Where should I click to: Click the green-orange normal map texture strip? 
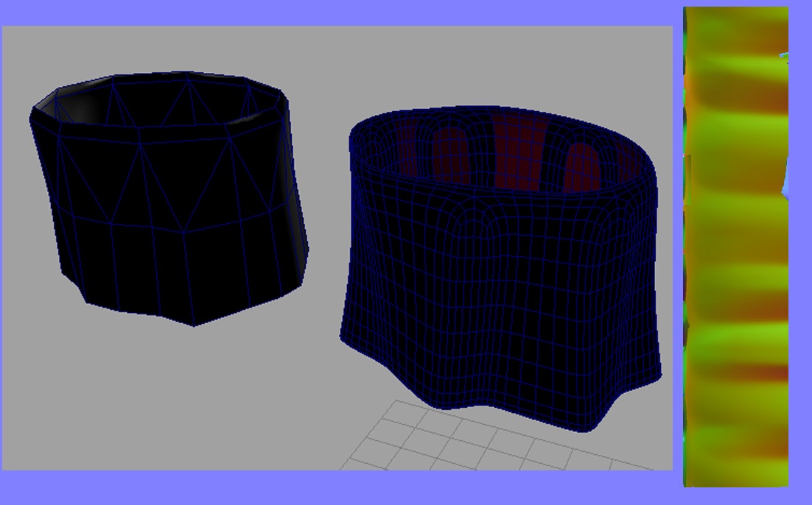click(x=736, y=247)
